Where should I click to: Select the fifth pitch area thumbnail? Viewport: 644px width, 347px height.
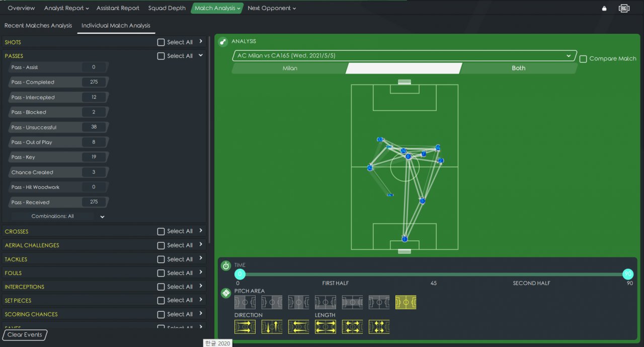point(352,302)
